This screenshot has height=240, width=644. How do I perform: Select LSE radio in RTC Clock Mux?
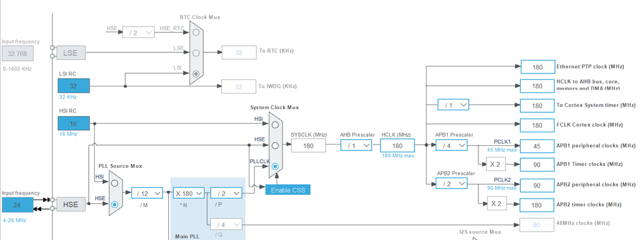(197, 53)
